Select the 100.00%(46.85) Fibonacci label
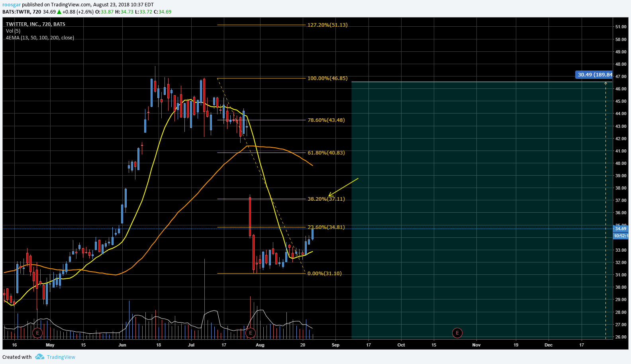Viewport: 631px width, 364px height. [327, 78]
